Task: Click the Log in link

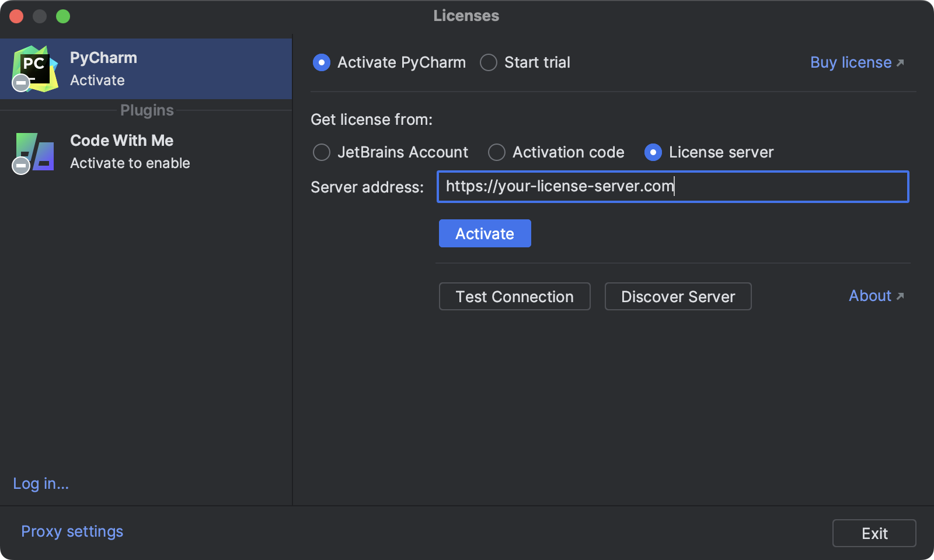Action: (x=40, y=484)
